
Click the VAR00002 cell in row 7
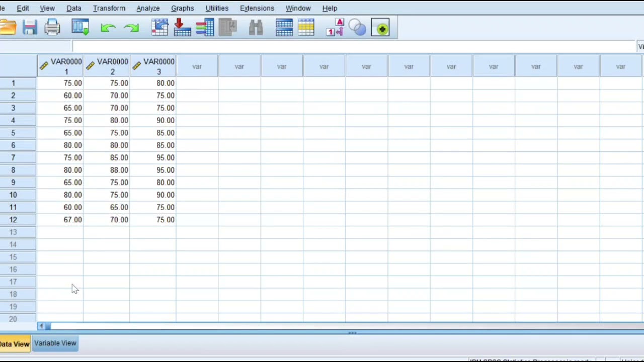coord(107,157)
